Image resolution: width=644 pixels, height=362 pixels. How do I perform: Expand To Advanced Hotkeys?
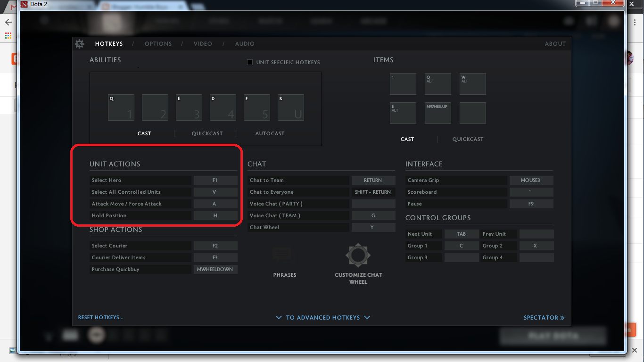click(x=323, y=318)
